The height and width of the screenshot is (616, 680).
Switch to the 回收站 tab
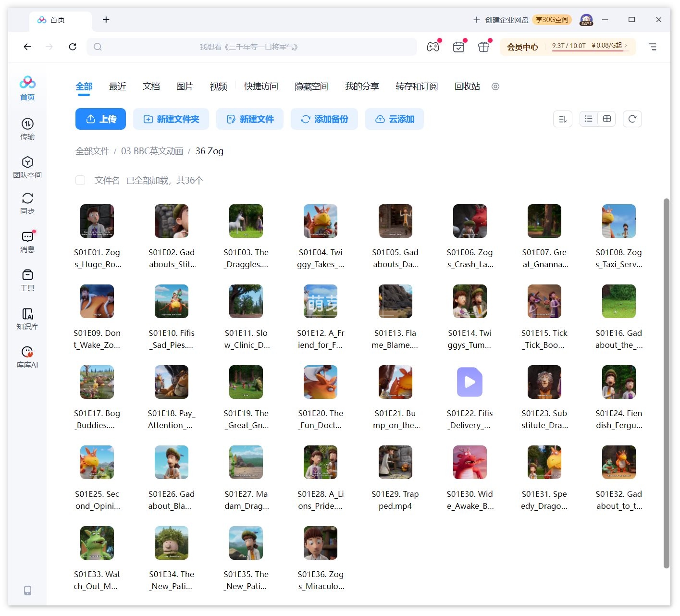point(467,86)
